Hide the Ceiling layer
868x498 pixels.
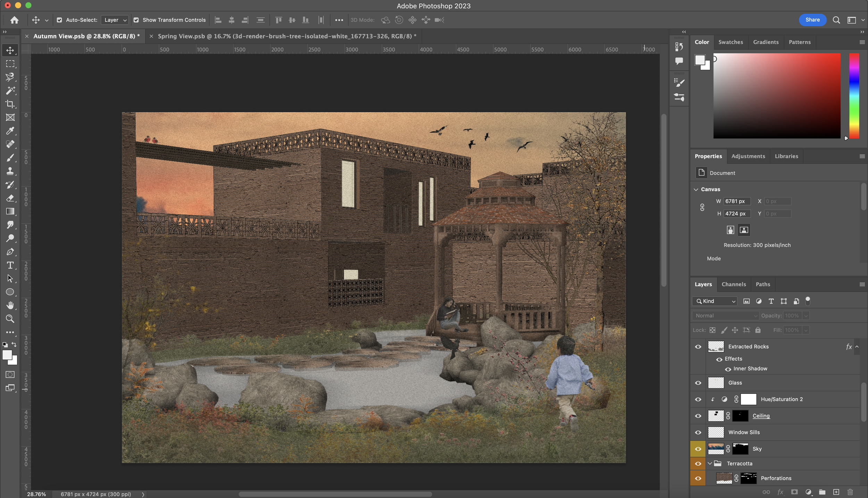[x=698, y=416]
